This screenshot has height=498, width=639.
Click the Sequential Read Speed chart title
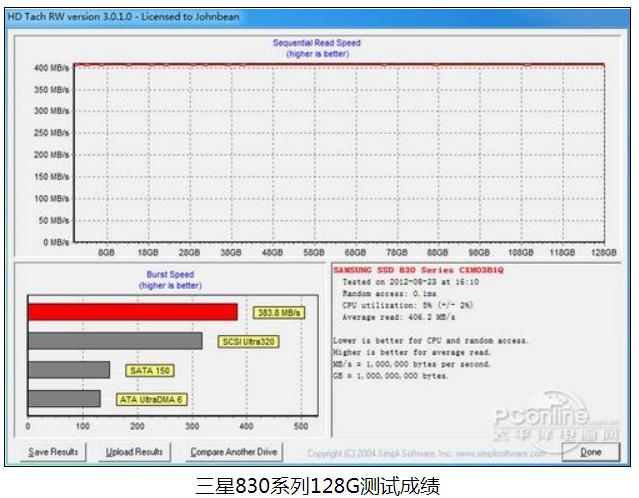pos(317,43)
